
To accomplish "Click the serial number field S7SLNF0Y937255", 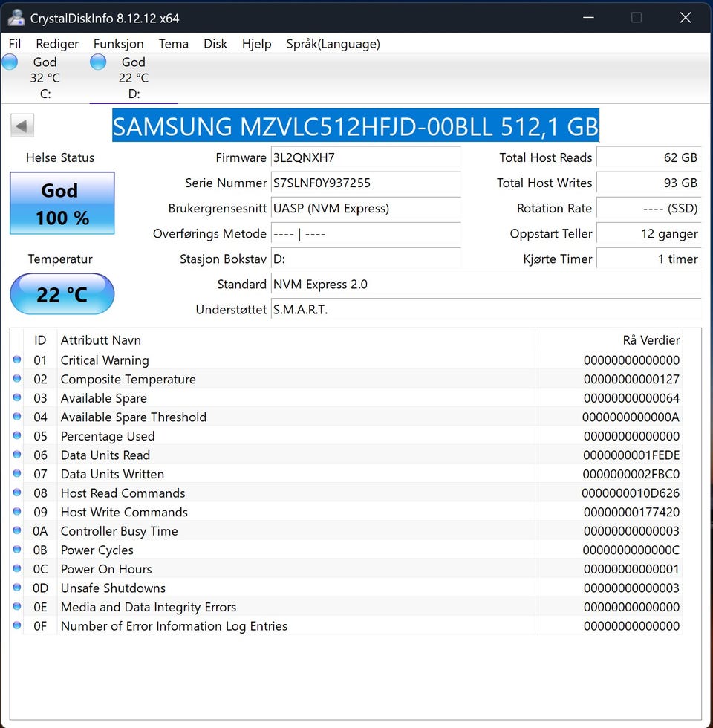I will 365,183.
